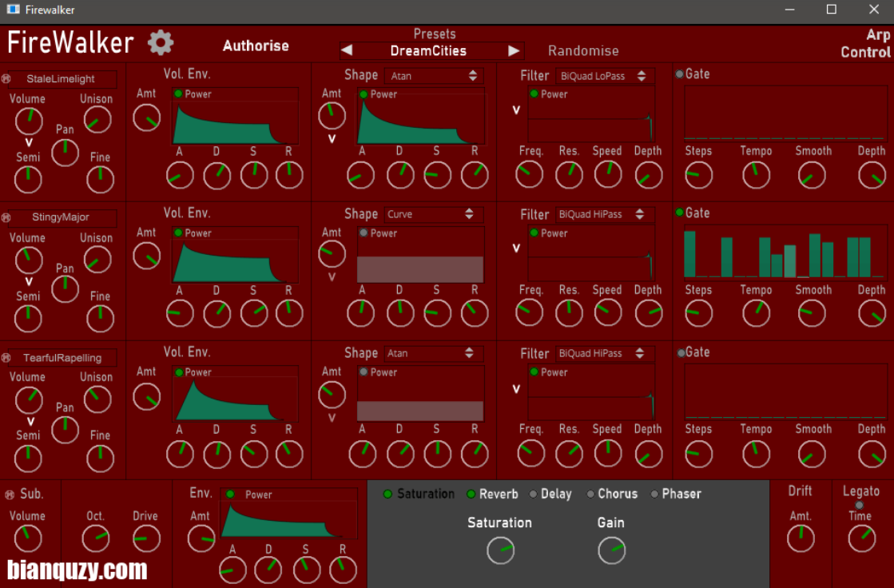Go to previous preset with left arrow

point(347,51)
